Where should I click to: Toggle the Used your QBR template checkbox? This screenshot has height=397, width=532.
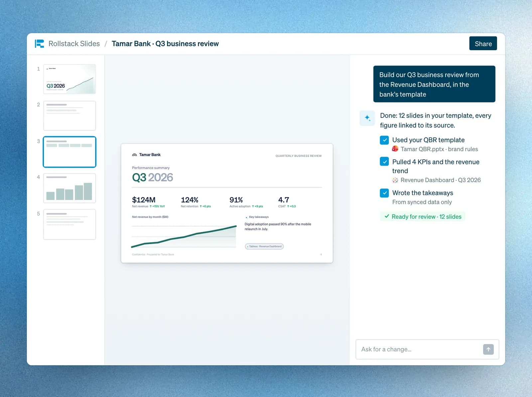pyautogui.click(x=384, y=140)
